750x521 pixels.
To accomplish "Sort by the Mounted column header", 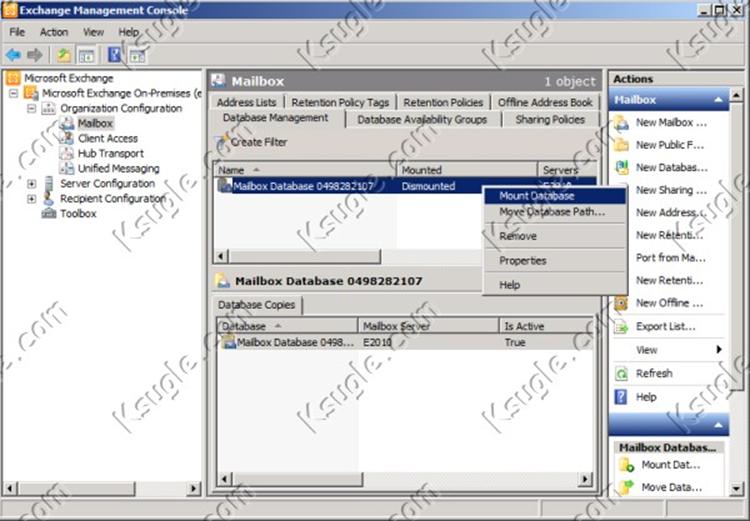I will (467, 170).
